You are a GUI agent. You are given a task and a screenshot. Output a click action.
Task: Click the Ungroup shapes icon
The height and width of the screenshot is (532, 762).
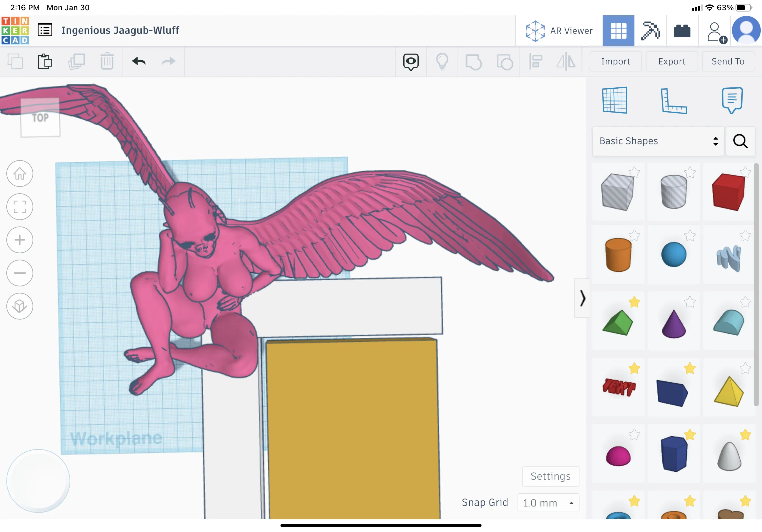click(x=505, y=62)
